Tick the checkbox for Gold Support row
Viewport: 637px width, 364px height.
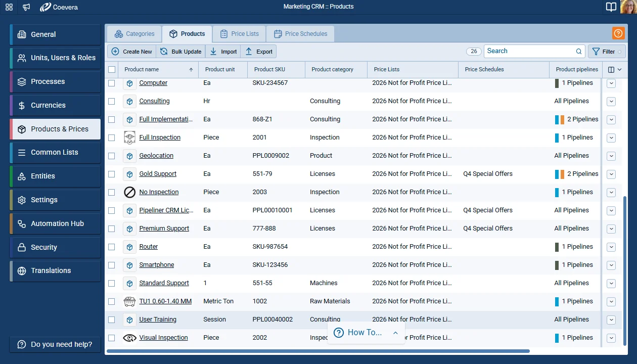[112, 174]
